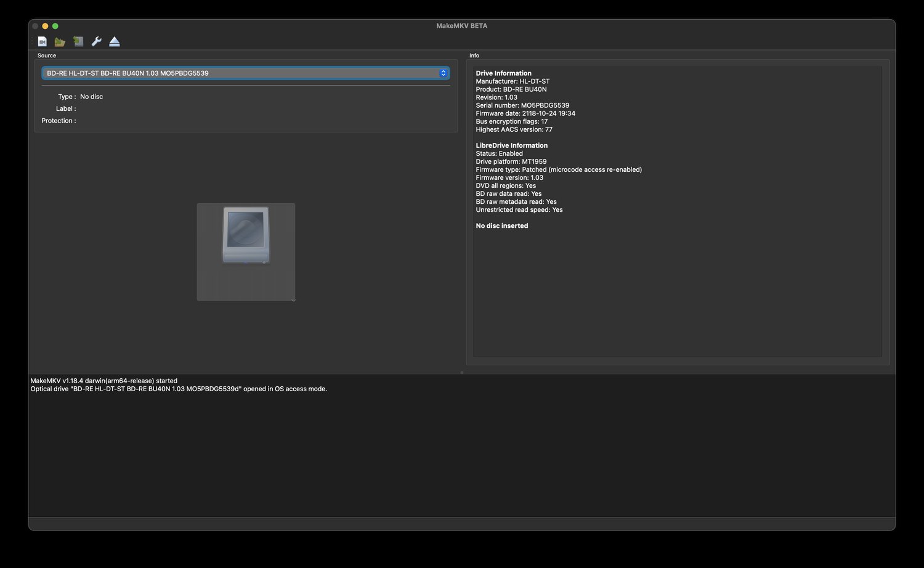Screen dimensions: 924x568
Task: Open Preferences via the wrench icon
Action: (96, 41)
